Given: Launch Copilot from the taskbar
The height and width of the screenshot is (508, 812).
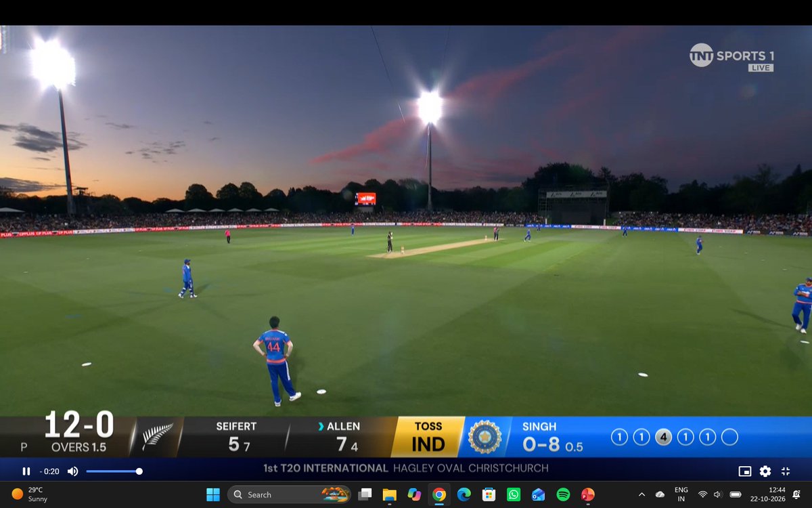Looking at the screenshot, I should [x=414, y=494].
